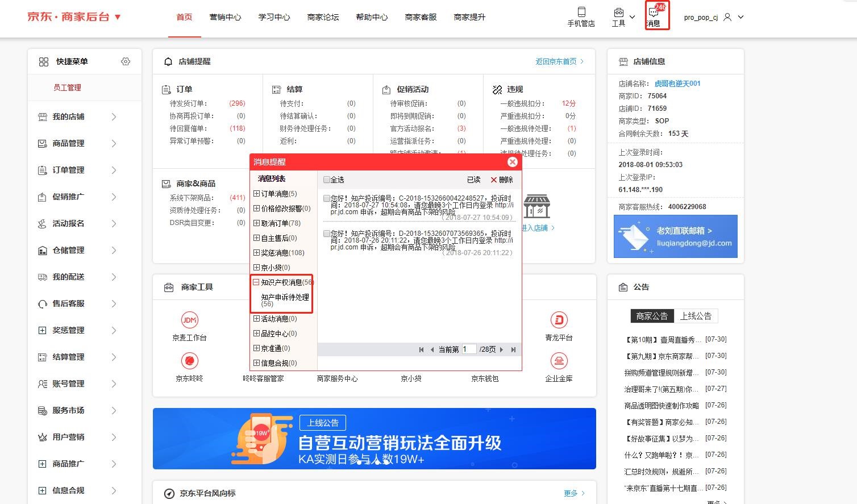Expand 活动消息(0) tree node

[256, 319]
